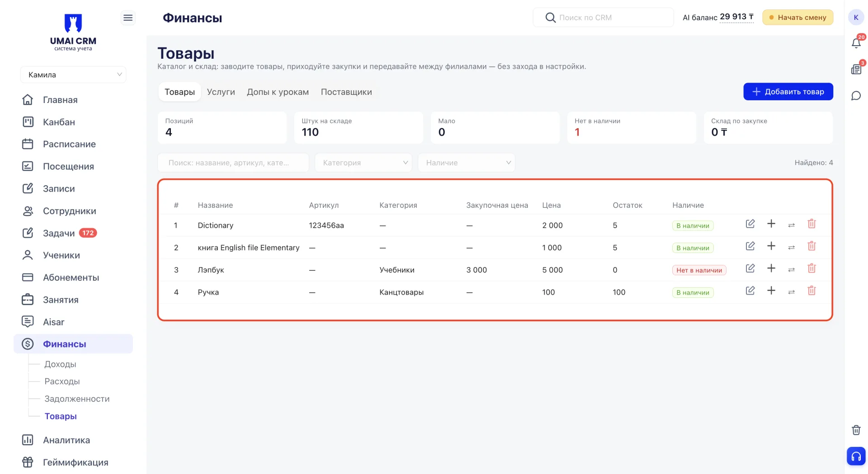
Task: Open Расходы under Финансы
Action: tap(62, 381)
